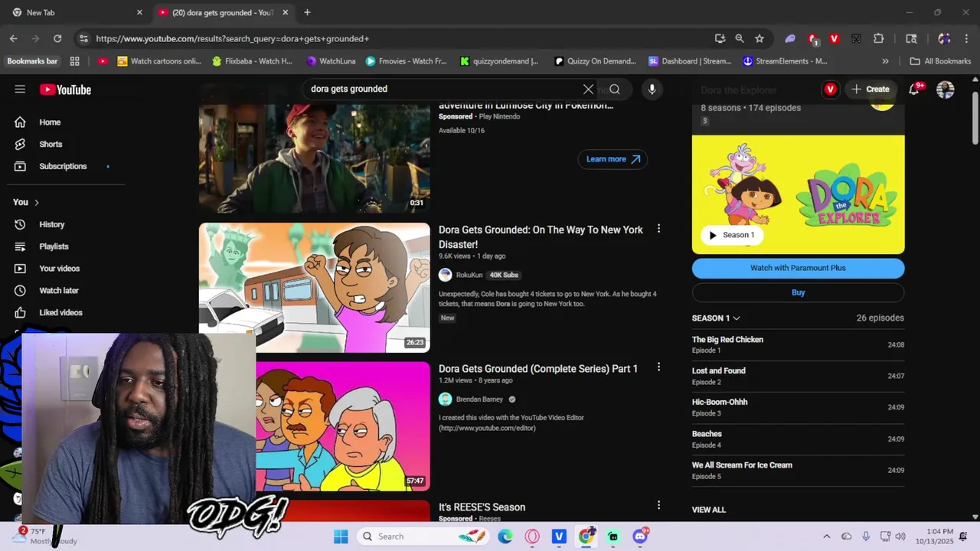Image resolution: width=980 pixels, height=551 pixels.
Task: Open options for the REESE'S Season ad
Action: point(658,505)
